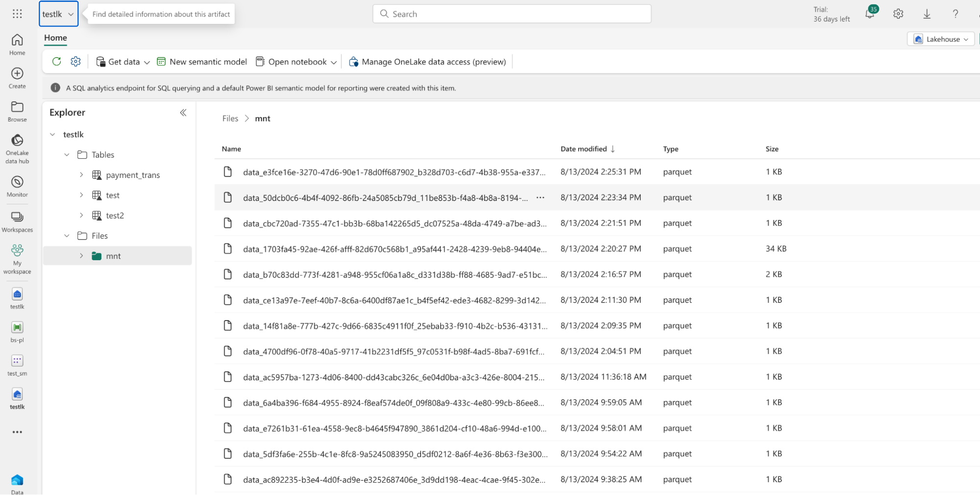980x495 pixels.
Task: Click the New semantic model button
Action: pyautogui.click(x=202, y=62)
